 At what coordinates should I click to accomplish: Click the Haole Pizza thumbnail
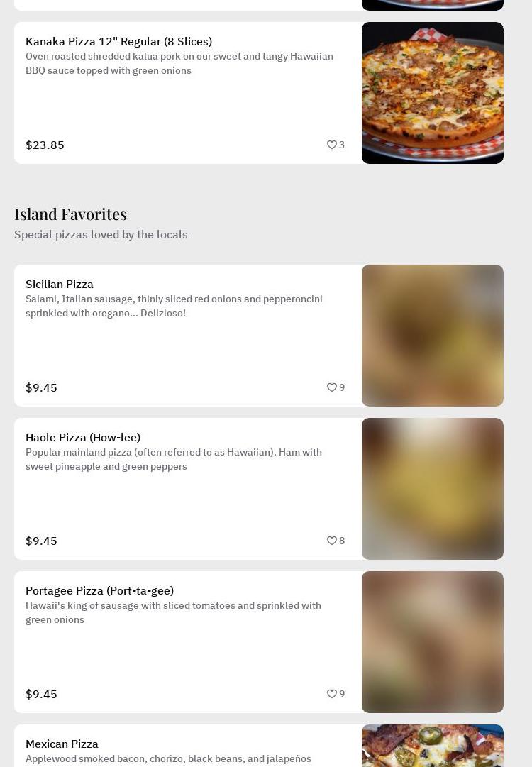(x=432, y=489)
